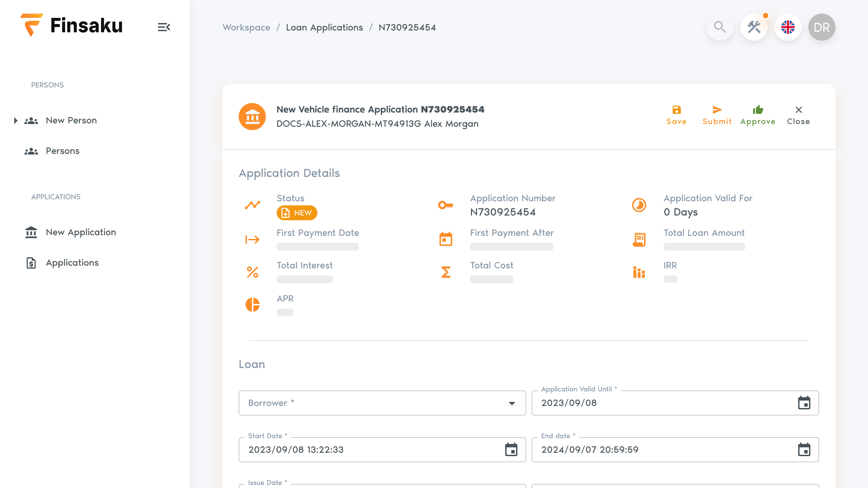Click the Status trend line icon
Screen dimensions: 868x488
click(253, 205)
